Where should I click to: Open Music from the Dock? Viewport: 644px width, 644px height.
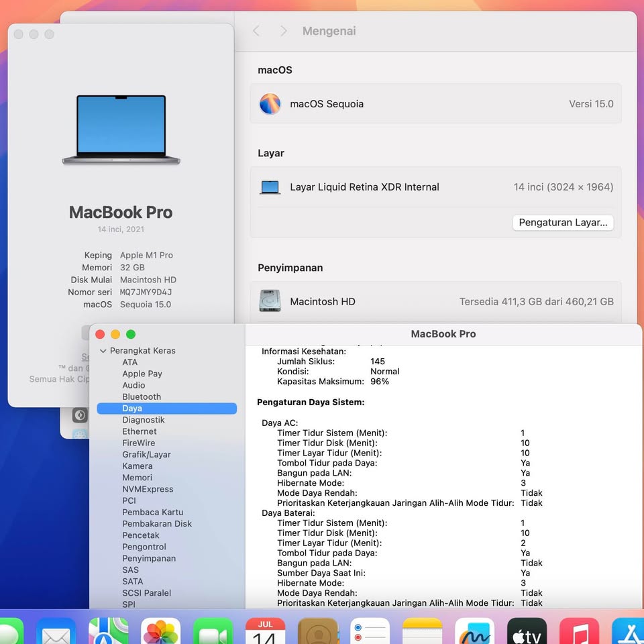tap(579, 631)
